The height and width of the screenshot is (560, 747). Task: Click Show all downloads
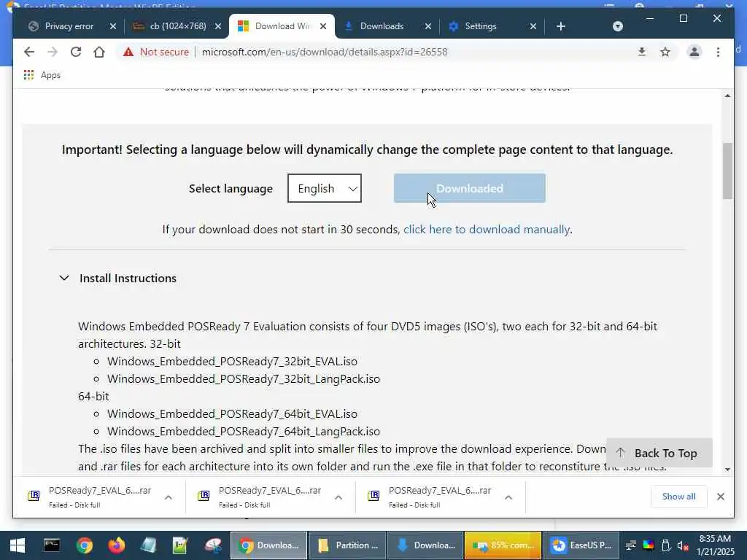coord(678,497)
